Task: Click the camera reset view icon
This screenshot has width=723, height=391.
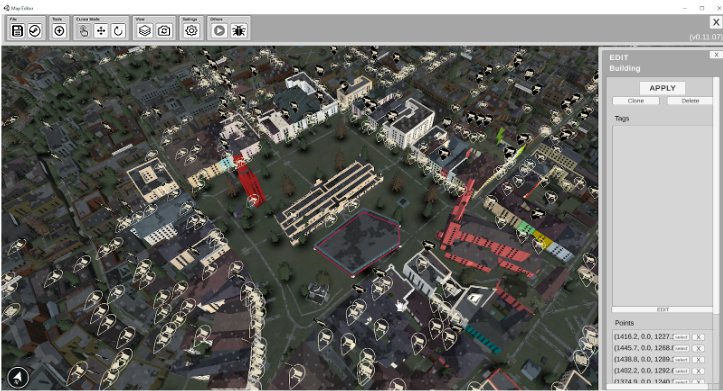Action: point(164,31)
